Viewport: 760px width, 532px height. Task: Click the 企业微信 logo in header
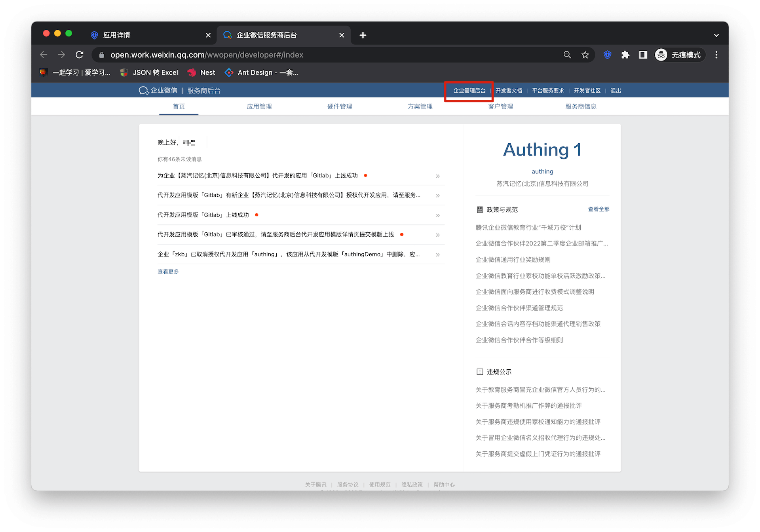coord(158,91)
